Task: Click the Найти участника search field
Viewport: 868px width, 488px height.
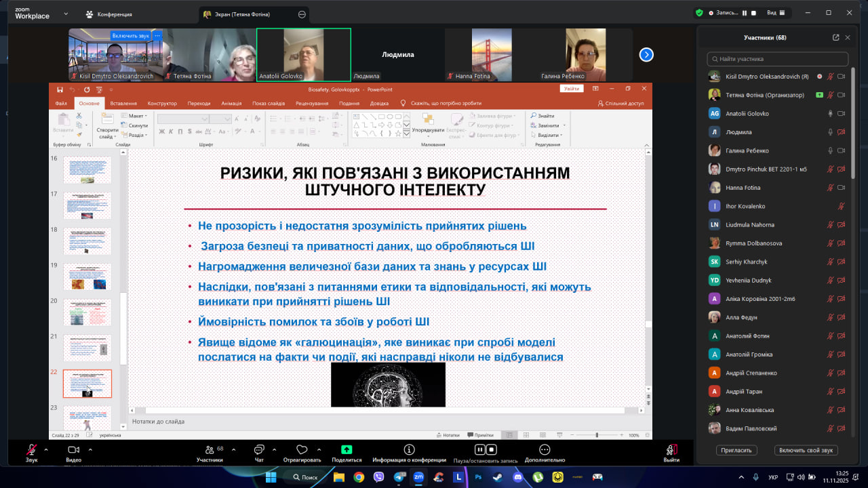Action: click(777, 59)
